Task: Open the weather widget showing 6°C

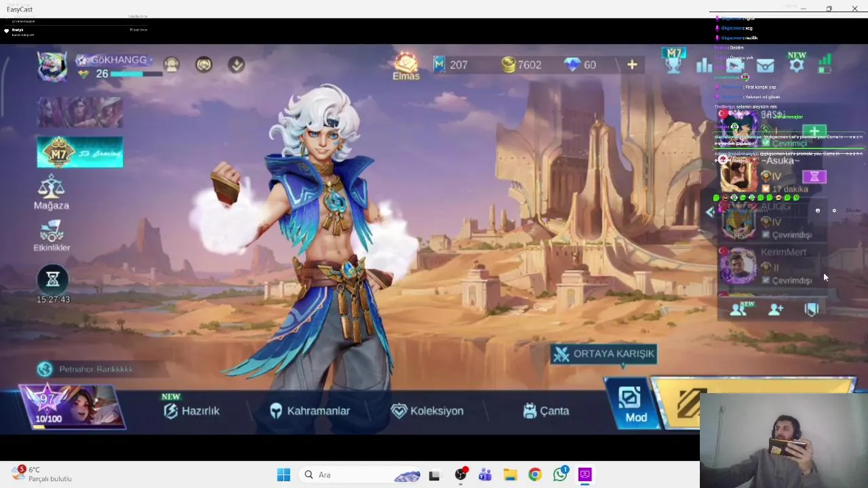Action: [x=42, y=474]
